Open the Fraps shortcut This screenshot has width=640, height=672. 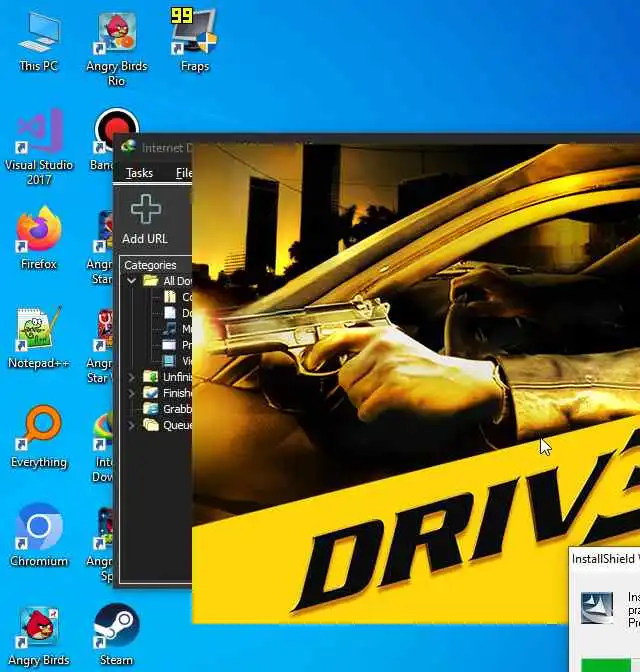[x=195, y=40]
